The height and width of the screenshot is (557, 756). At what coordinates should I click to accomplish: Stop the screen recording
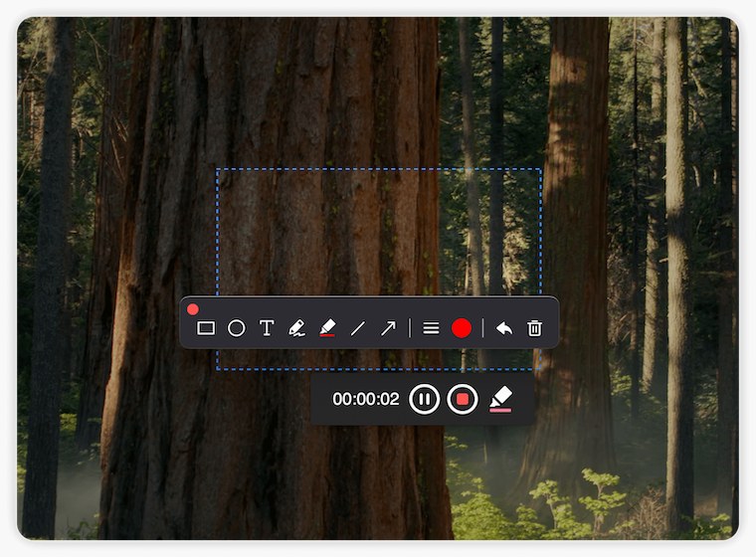pos(462,400)
